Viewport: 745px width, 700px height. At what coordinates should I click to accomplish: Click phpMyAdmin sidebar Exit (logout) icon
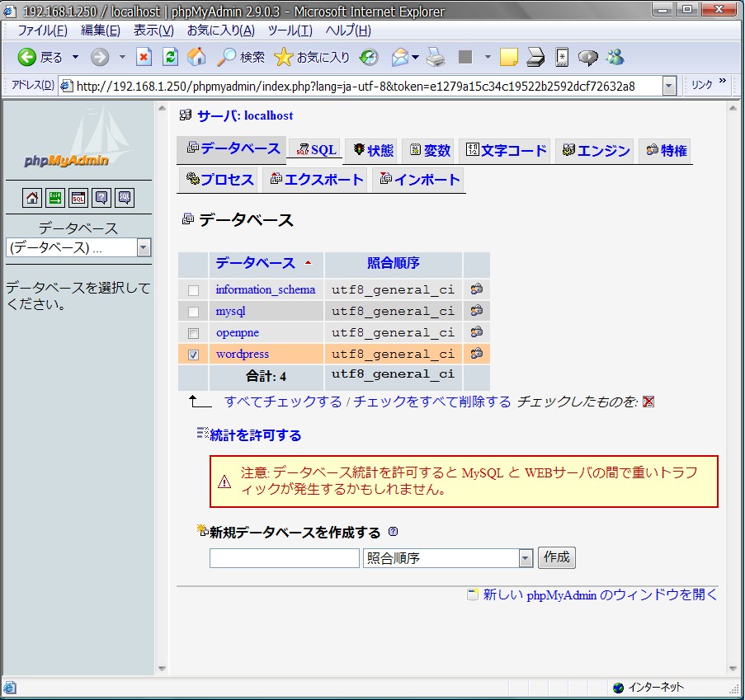click(x=55, y=198)
